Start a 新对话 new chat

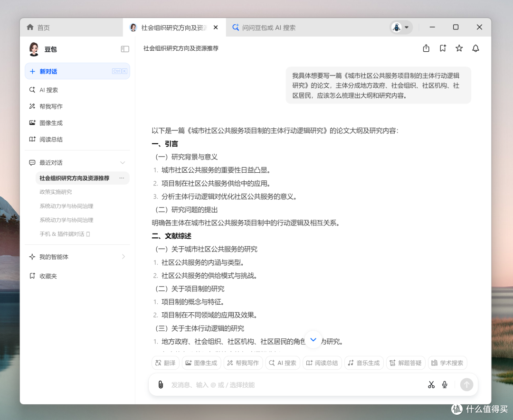pyautogui.click(x=77, y=71)
